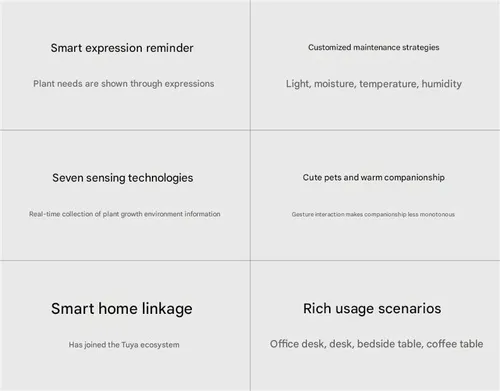Click the word 'Tuya' in bottom-left cell
Image resolution: width=500 pixels, height=391 pixels.
click(130, 345)
